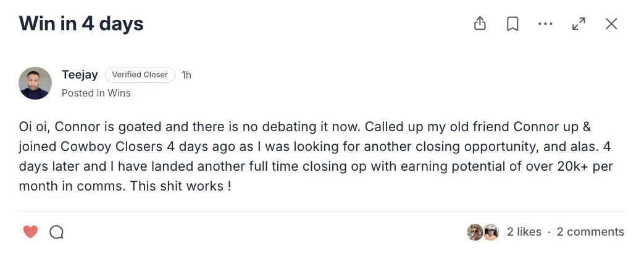Click the Verified Closer badge

(x=140, y=75)
